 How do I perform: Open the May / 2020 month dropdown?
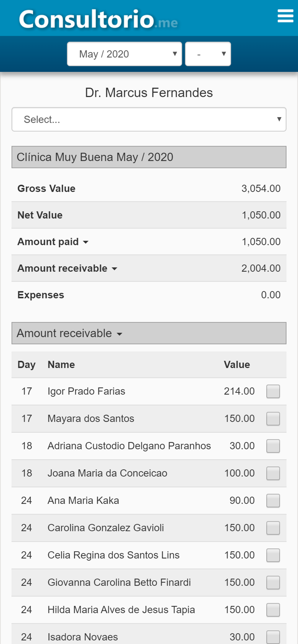125,54
